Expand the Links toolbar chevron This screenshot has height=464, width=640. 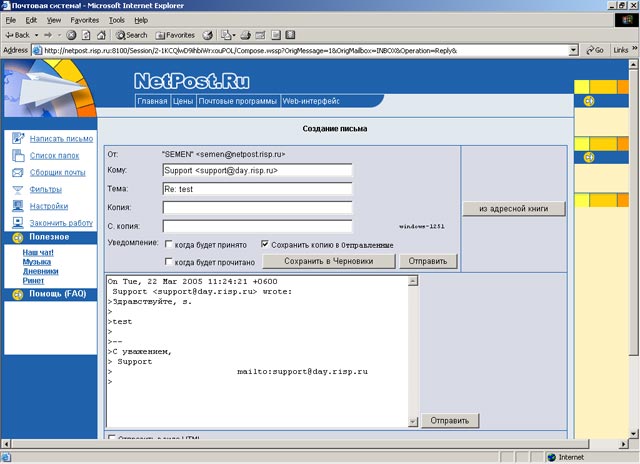pyautogui.click(x=634, y=49)
